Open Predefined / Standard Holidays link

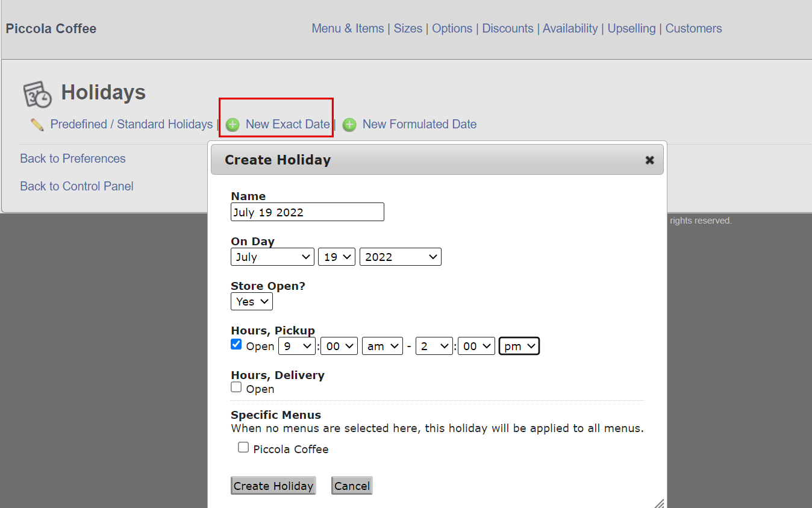pos(131,124)
